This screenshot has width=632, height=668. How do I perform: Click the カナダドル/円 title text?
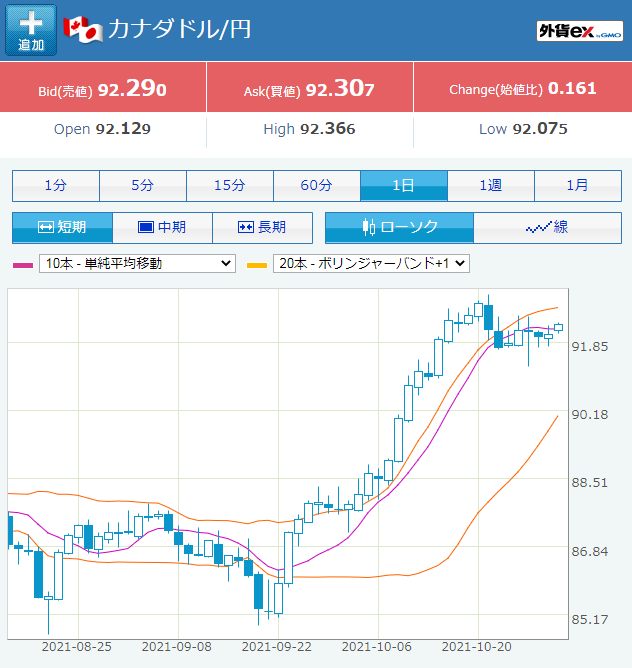point(179,29)
